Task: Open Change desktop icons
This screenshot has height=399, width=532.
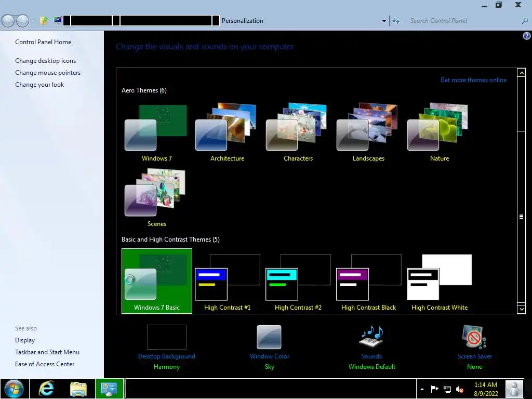Action: click(46, 61)
